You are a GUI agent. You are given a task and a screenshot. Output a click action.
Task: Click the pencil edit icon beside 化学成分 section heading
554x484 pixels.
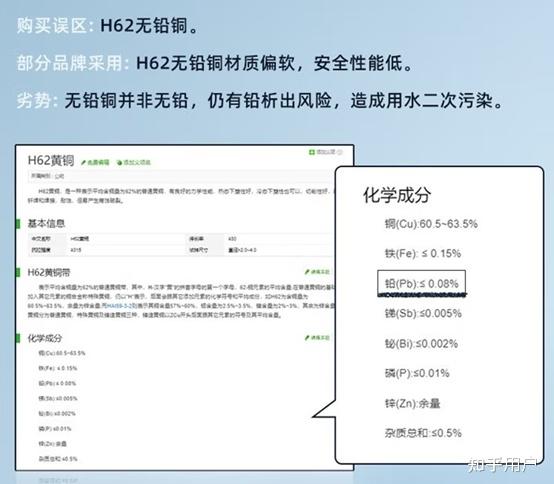pyautogui.click(x=307, y=338)
